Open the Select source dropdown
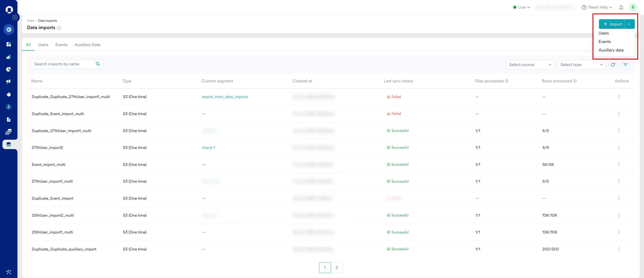 point(530,65)
